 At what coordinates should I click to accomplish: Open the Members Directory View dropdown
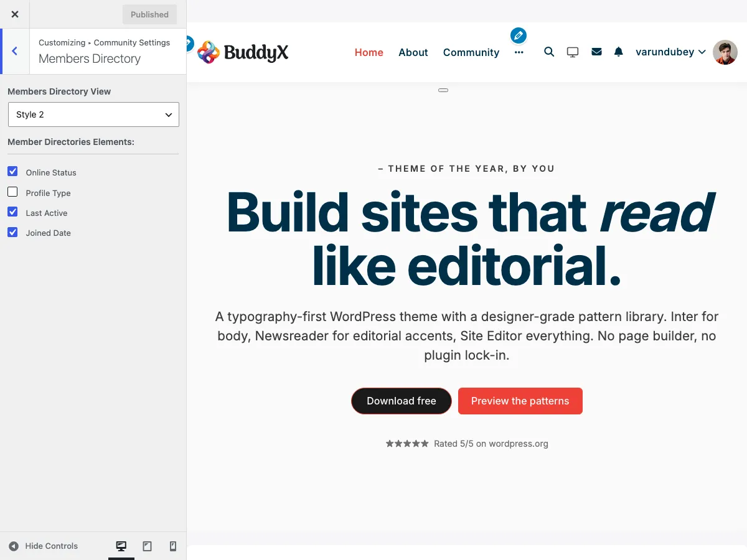point(93,114)
